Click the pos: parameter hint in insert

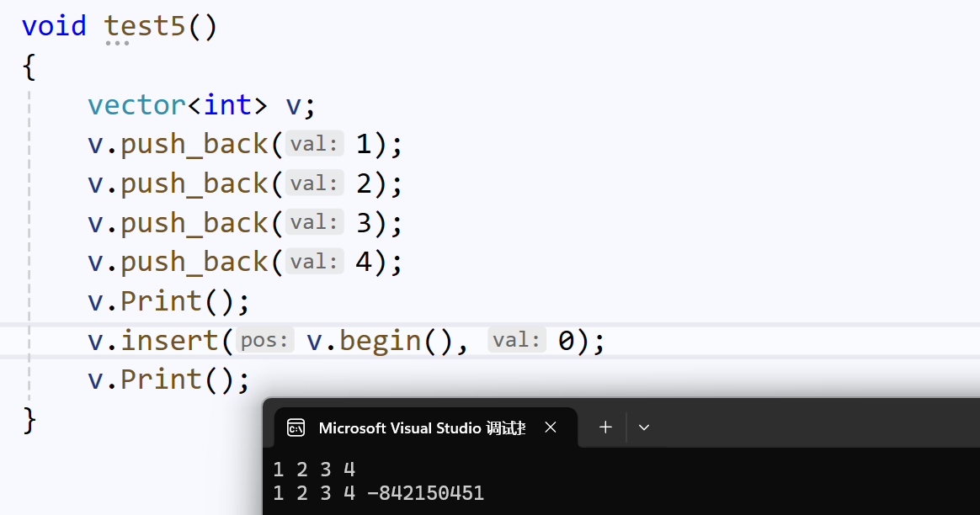tap(265, 341)
